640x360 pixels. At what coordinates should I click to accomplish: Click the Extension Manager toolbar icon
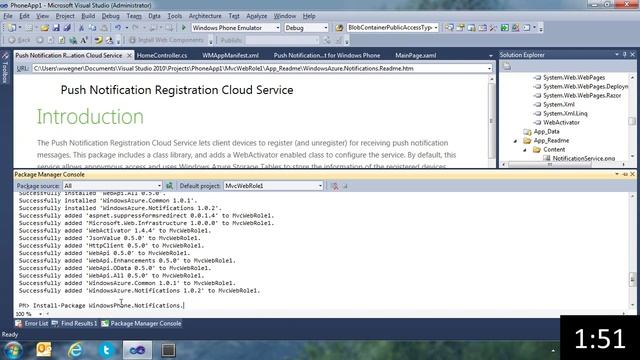pyautogui.click(x=516, y=28)
